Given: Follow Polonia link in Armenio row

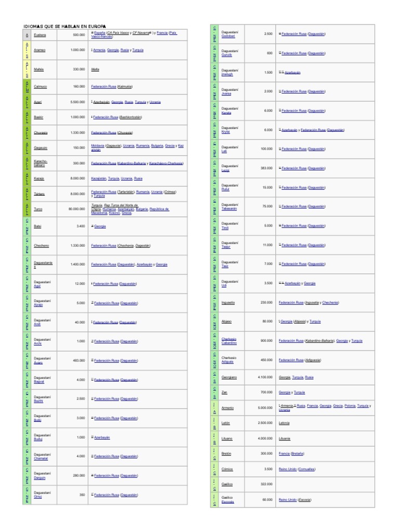Looking at the screenshot, I should (350, 406).
